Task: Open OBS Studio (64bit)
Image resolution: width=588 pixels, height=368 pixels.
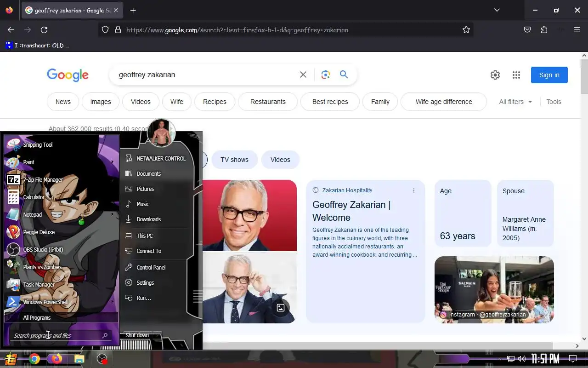Action: click(x=61, y=249)
